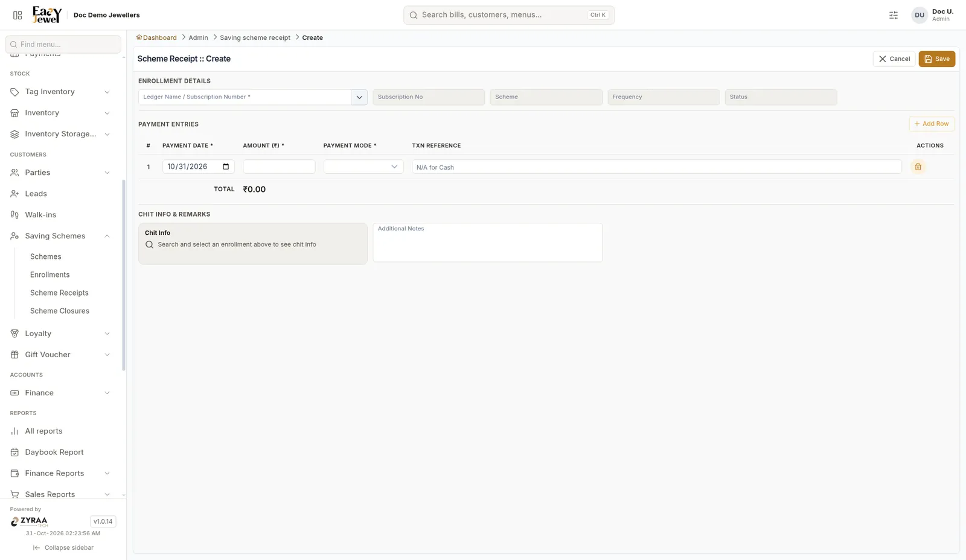Click the Save button
Viewport: 966px width, 560px height.
936,59
